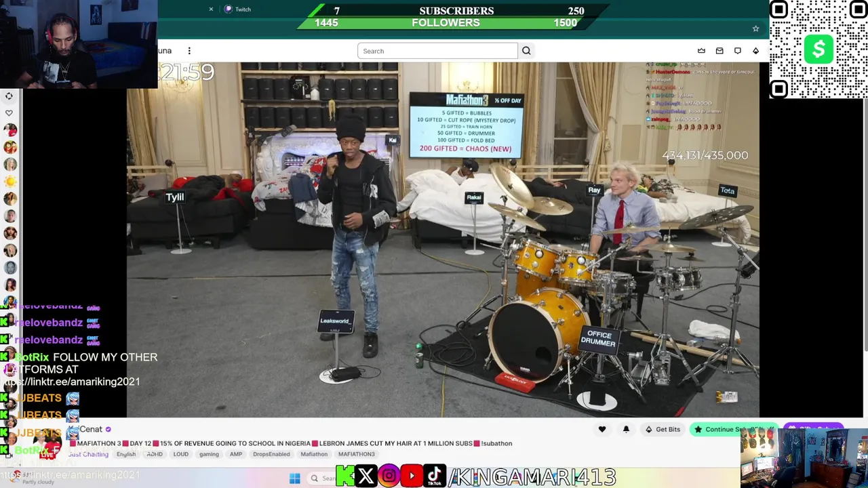Open the three-dot more menu
868x488 pixels.
(189, 51)
